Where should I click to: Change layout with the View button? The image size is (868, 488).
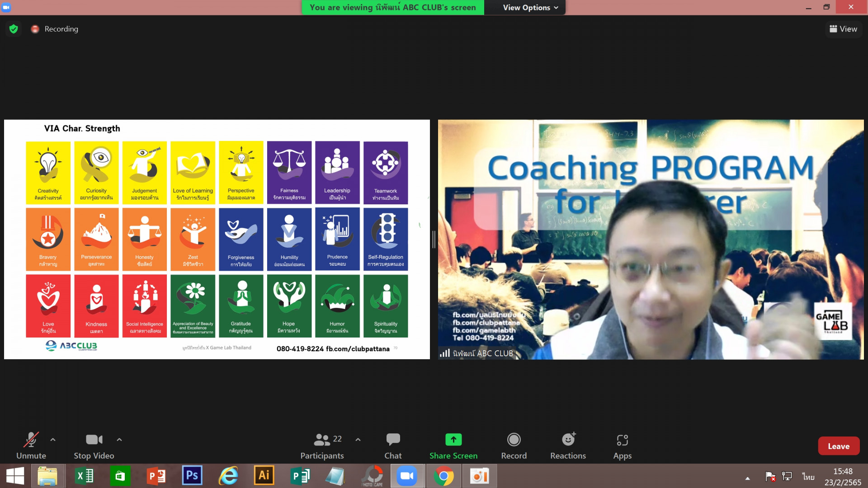pyautogui.click(x=844, y=29)
